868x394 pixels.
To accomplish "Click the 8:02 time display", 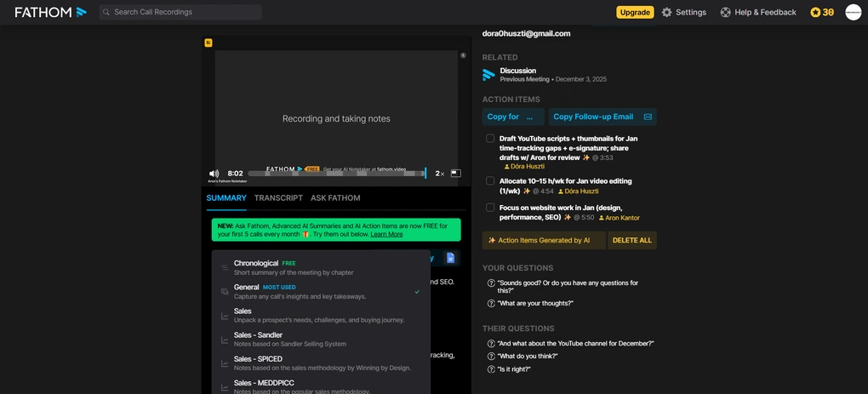I will click(235, 174).
